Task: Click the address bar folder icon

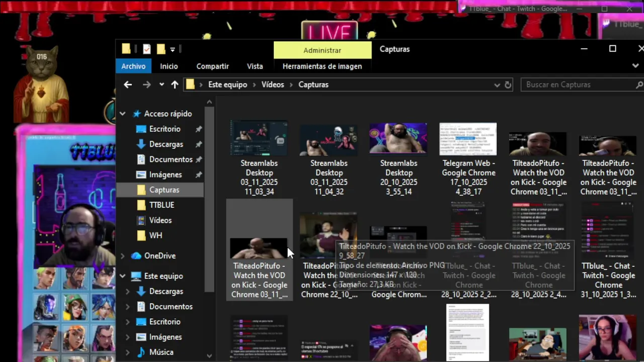Action: 190,84
